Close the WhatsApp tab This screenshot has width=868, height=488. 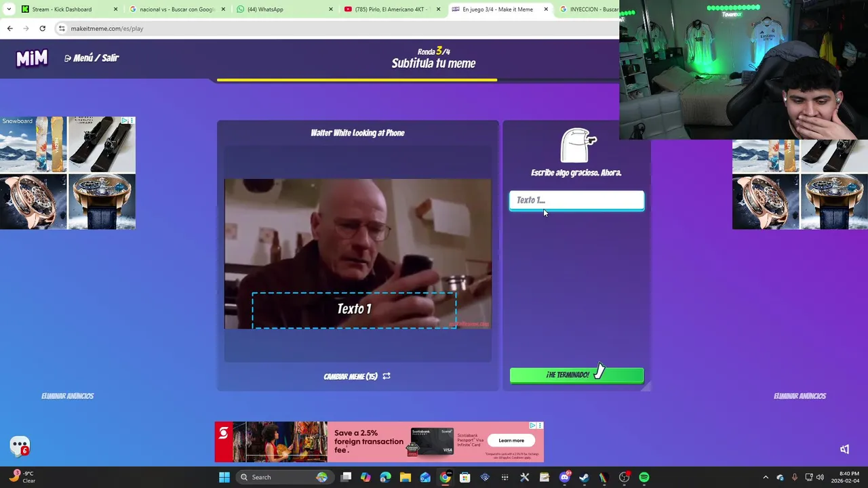click(331, 9)
